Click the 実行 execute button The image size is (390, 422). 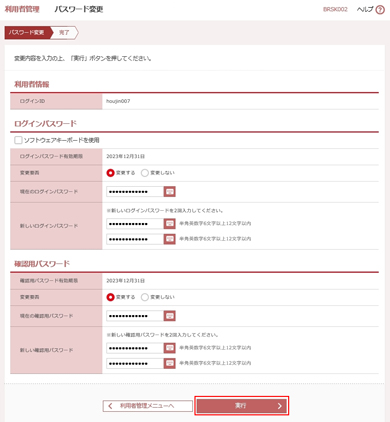(x=242, y=406)
